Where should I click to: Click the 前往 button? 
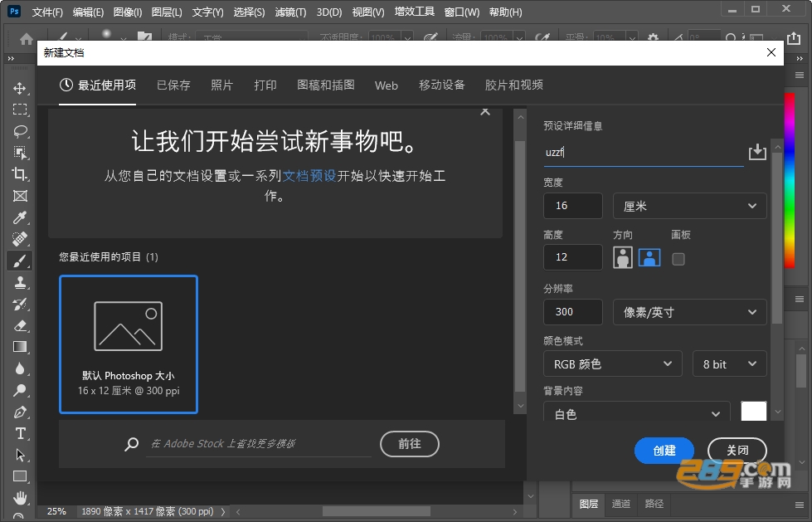tap(410, 444)
